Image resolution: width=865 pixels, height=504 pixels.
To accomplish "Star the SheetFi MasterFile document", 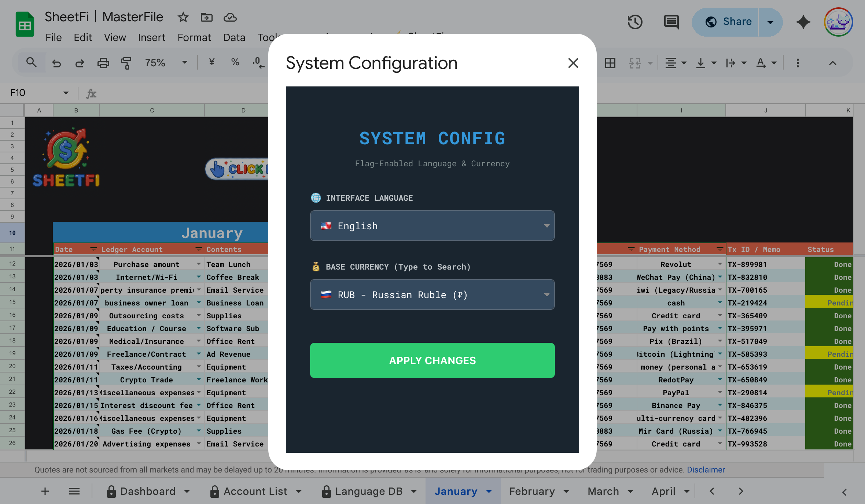I will coord(183,17).
